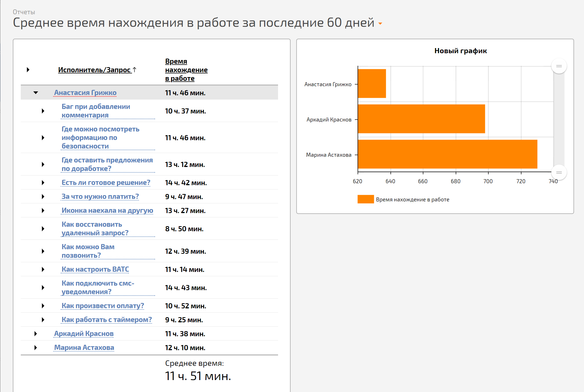Image resolution: width=584 pixels, height=392 pixels.
Task: Open request Как произвести оплату?
Action: [103, 306]
